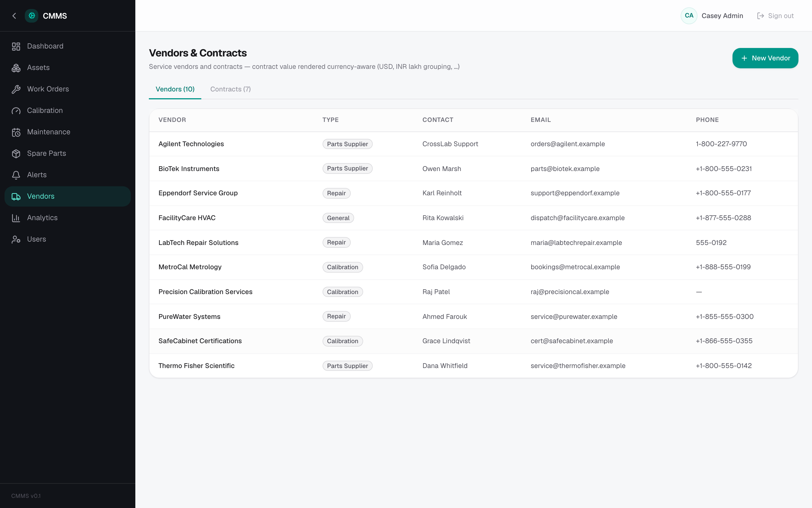Click phone number +1-866-555-0355

[x=724, y=341]
